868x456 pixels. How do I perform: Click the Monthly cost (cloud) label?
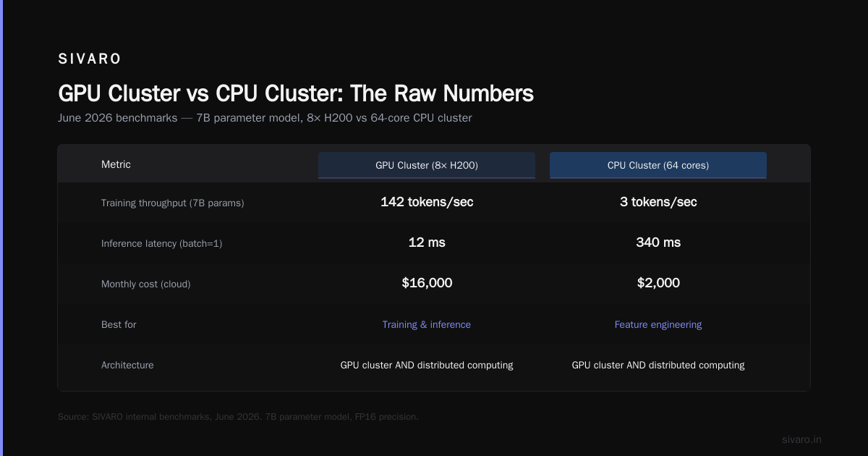pos(146,284)
